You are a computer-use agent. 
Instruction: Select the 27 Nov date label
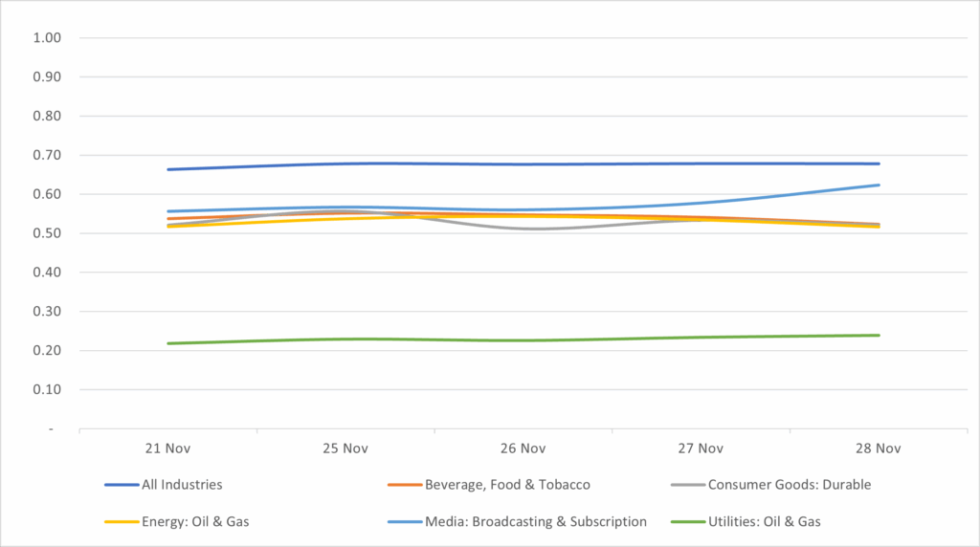[701, 448]
